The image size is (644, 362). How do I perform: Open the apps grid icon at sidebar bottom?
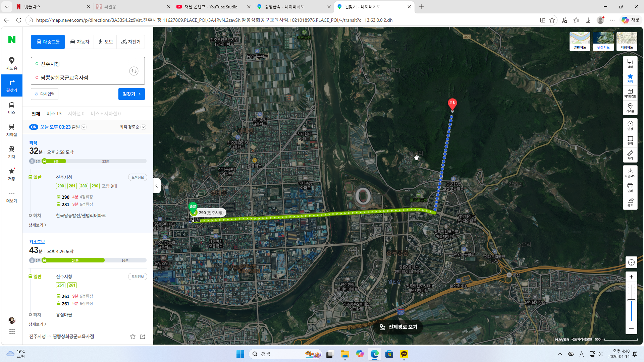coord(12,331)
